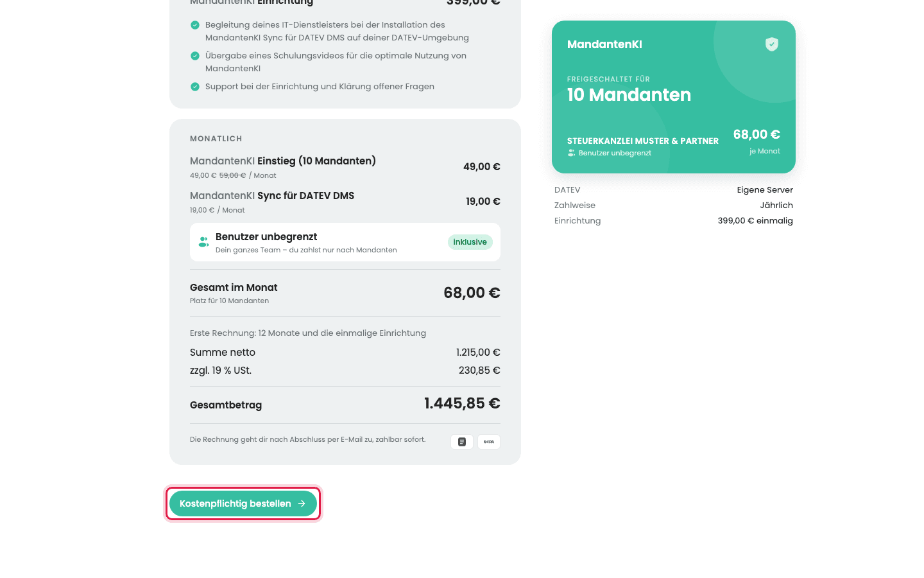Click the check icon beside 'Übergabe eines Schulungsvideos'
Screen dimensions: 924x578
(x=195, y=56)
